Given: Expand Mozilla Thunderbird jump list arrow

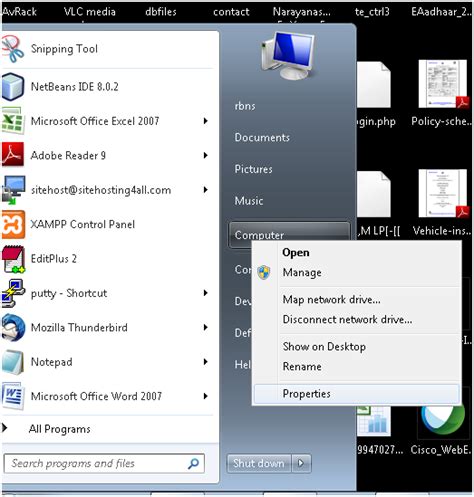Looking at the screenshot, I should coord(206,327).
